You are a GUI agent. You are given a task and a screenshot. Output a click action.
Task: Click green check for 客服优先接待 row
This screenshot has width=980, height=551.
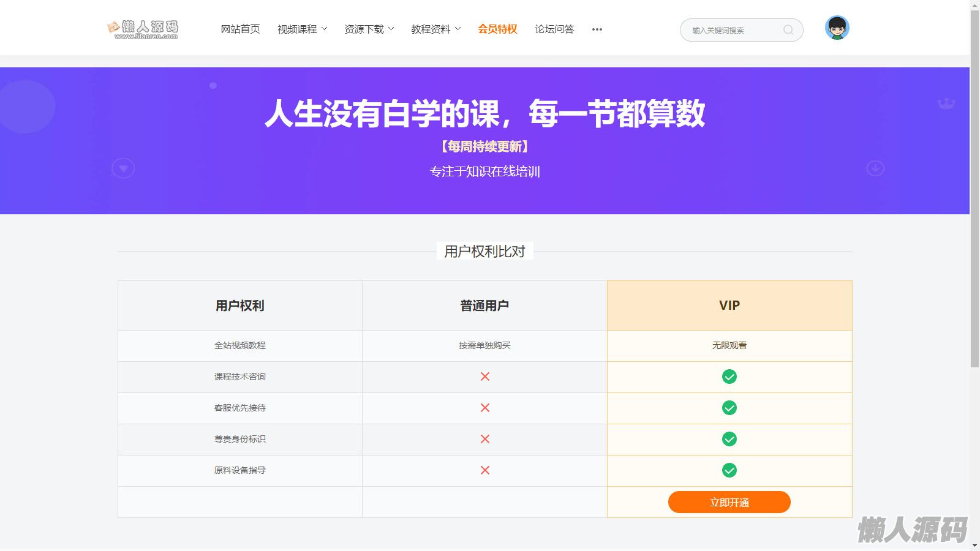pyautogui.click(x=729, y=408)
